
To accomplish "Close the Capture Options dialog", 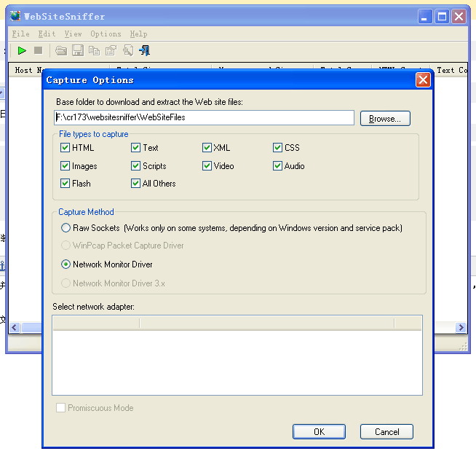I will point(422,80).
